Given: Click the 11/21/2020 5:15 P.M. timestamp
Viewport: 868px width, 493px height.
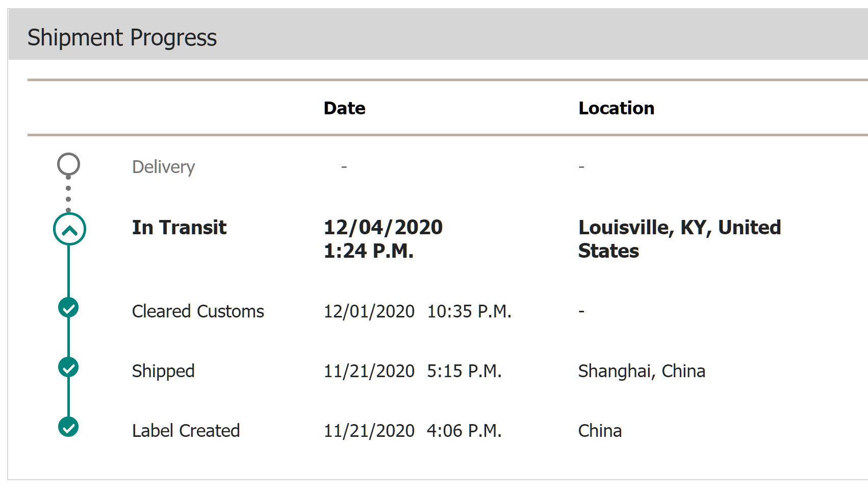Looking at the screenshot, I should (413, 371).
